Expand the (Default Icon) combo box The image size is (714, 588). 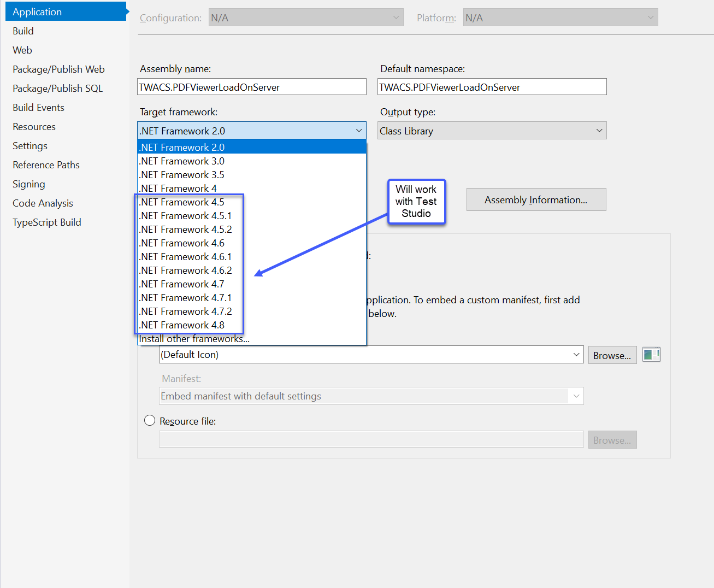(x=576, y=355)
